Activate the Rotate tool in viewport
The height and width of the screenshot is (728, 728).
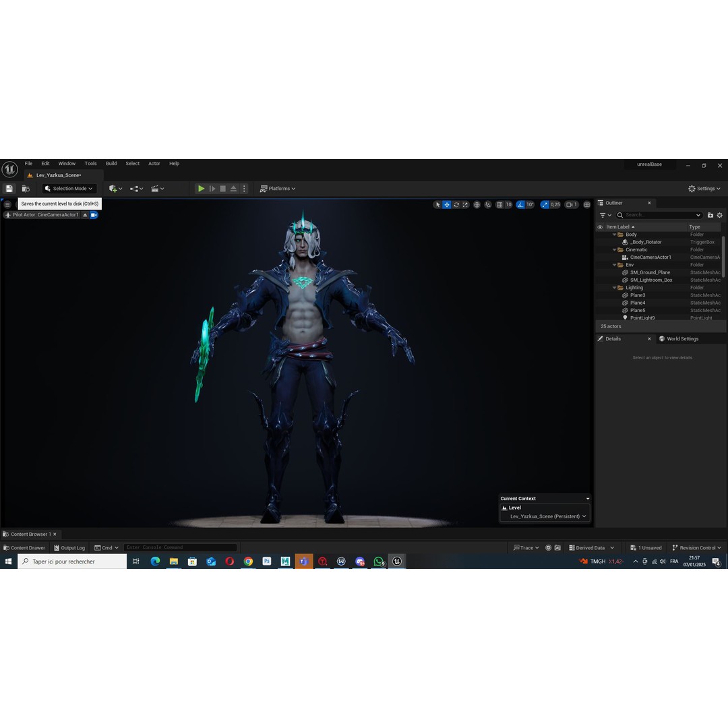pos(456,205)
